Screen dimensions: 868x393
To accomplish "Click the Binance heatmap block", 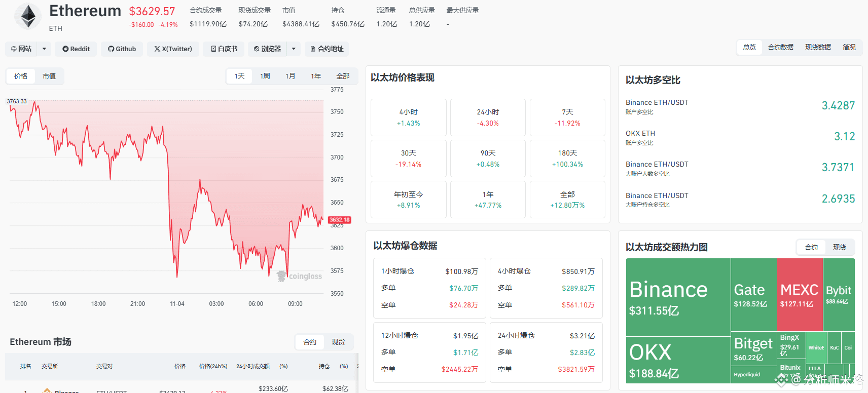I will (x=678, y=297).
